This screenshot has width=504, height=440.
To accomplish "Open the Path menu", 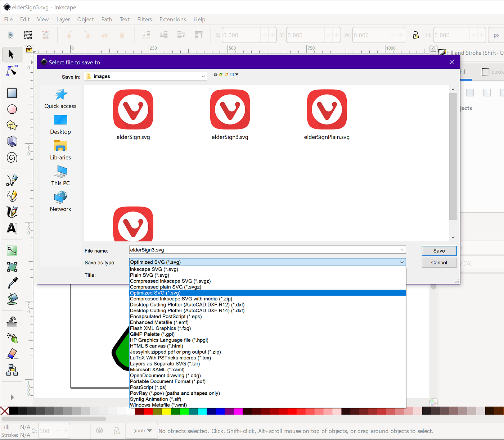I will click(107, 19).
